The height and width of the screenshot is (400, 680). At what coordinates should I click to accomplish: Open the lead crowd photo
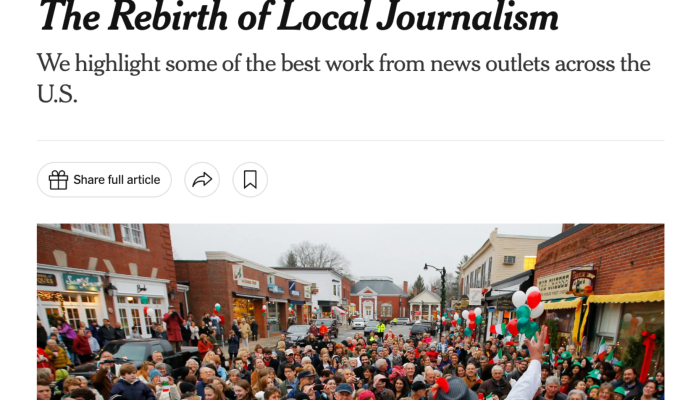coord(350,311)
